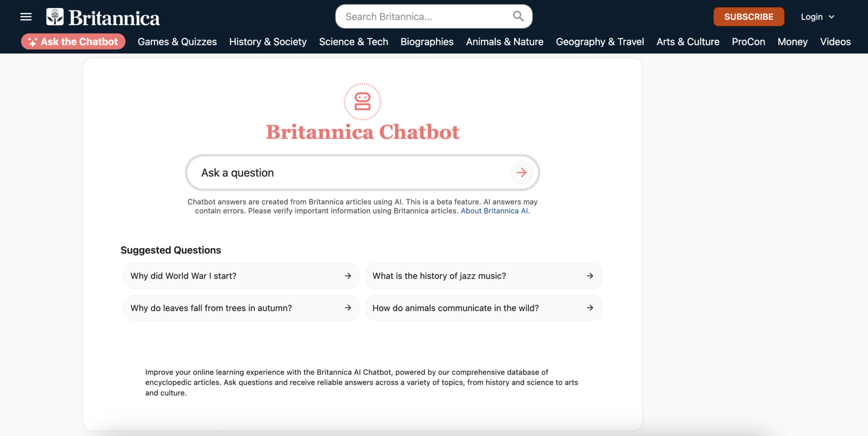Open the Animals & Nature section
The width and height of the screenshot is (868, 436).
(x=504, y=42)
